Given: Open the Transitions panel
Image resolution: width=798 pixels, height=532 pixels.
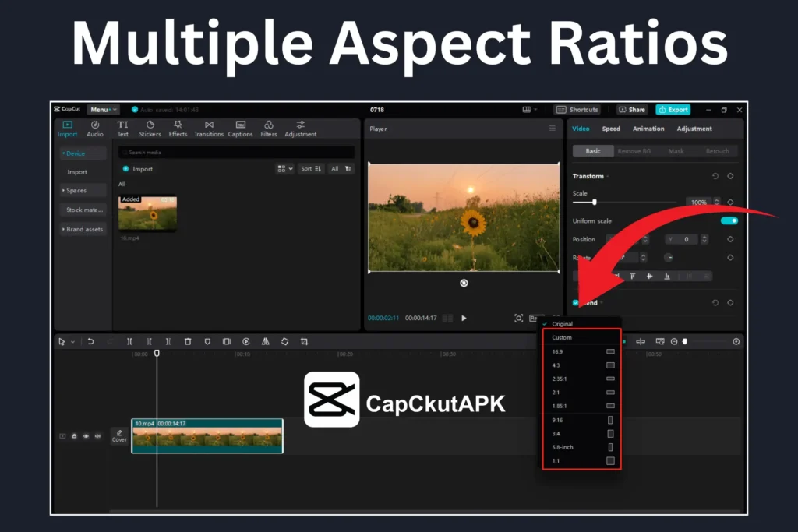Looking at the screenshot, I should coord(209,129).
